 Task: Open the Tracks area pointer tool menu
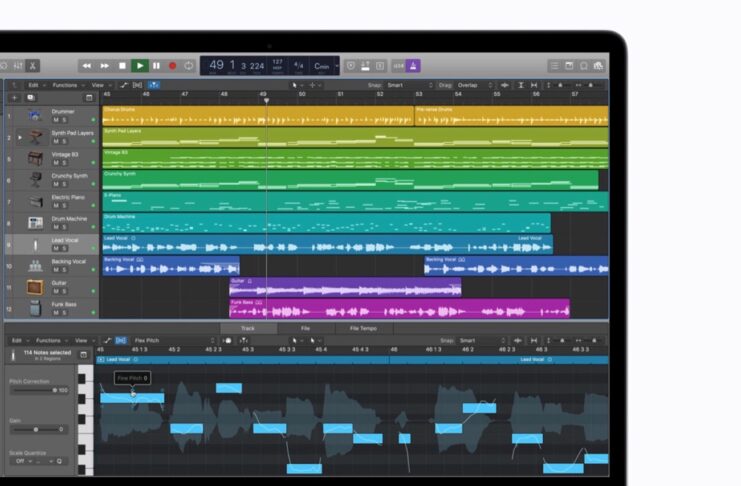pyautogui.click(x=297, y=85)
